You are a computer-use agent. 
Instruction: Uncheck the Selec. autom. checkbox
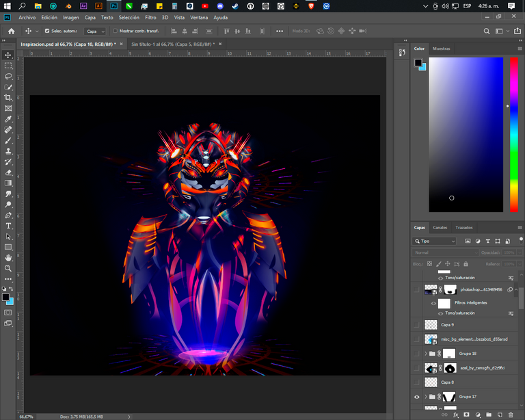click(47, 31)
